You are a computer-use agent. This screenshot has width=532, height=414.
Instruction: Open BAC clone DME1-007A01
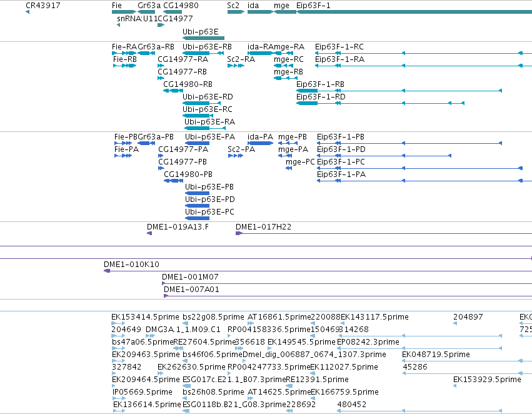click(191, 290)
